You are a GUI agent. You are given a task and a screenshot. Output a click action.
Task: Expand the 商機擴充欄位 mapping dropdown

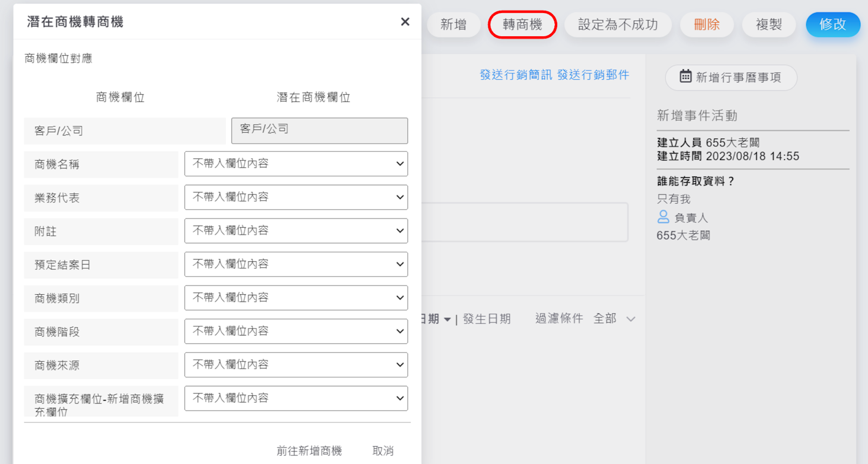[296, 398]
